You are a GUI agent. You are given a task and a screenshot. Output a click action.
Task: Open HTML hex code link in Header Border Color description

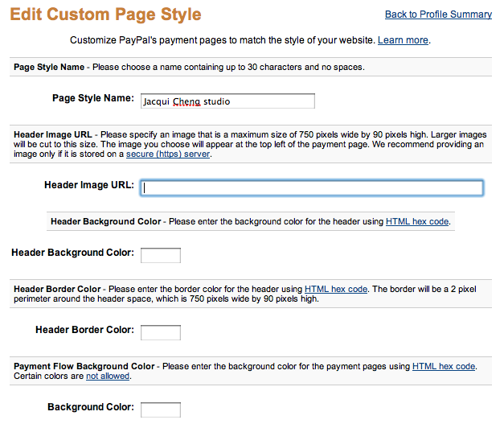coord(336,289)
